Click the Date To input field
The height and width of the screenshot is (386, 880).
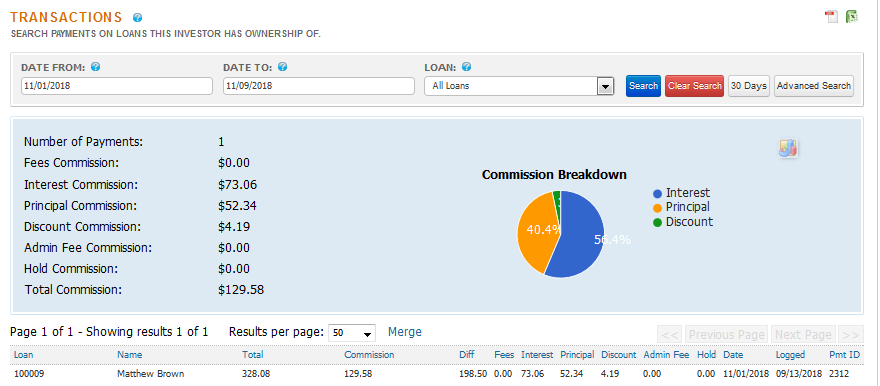click(x=319, y=86)
